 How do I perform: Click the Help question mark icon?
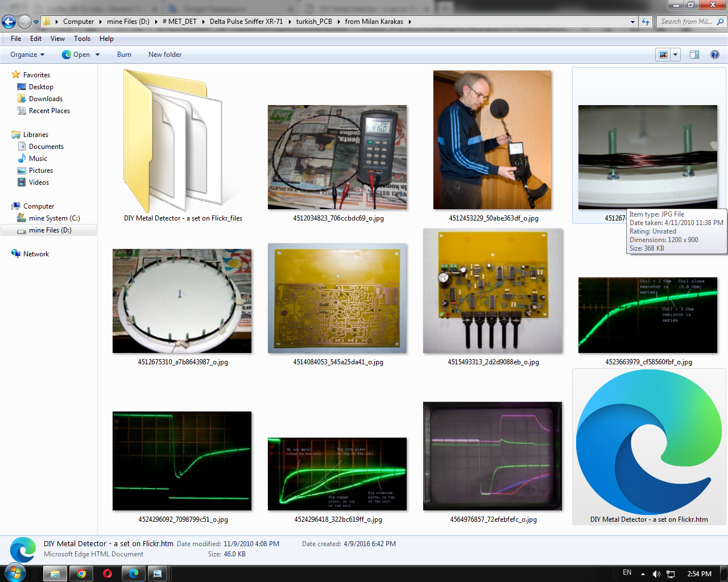[x=714, y=55]
